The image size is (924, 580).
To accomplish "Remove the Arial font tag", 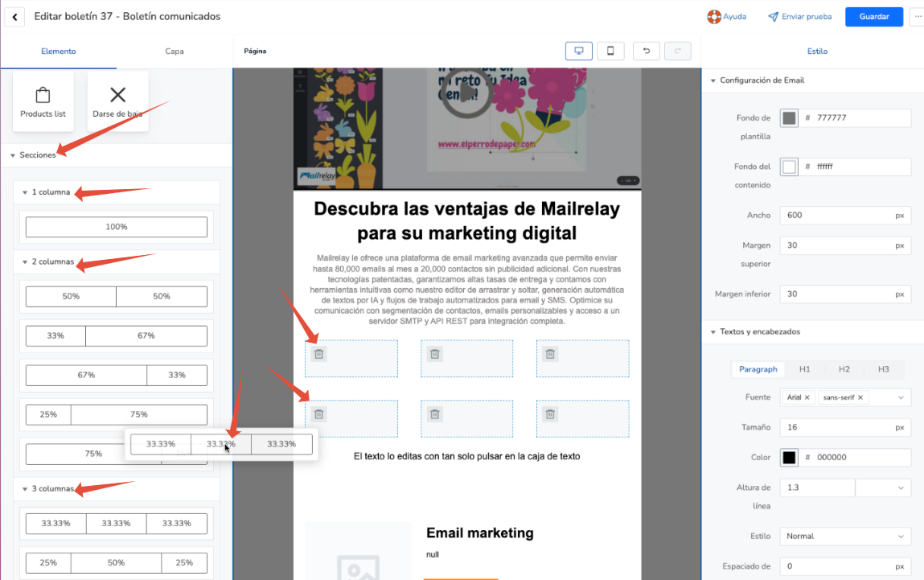I will coord(807,398).
